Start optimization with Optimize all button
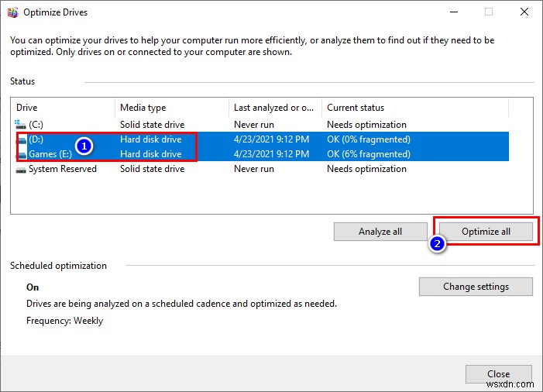 486,232
